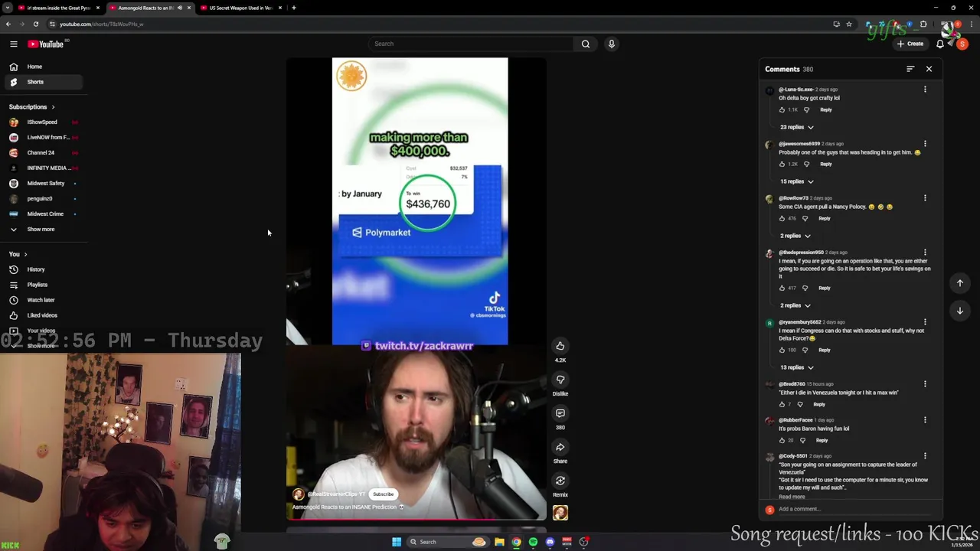Open Spotify from the taskbar

pyautogui.click(x=533, y=542)
